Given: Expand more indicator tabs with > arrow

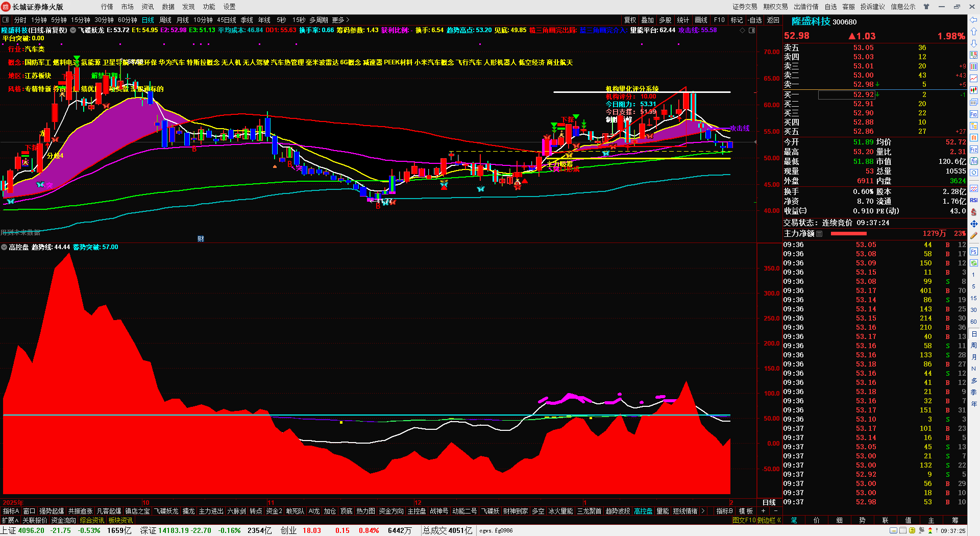Looking at the screenshot, I should 703,511.
